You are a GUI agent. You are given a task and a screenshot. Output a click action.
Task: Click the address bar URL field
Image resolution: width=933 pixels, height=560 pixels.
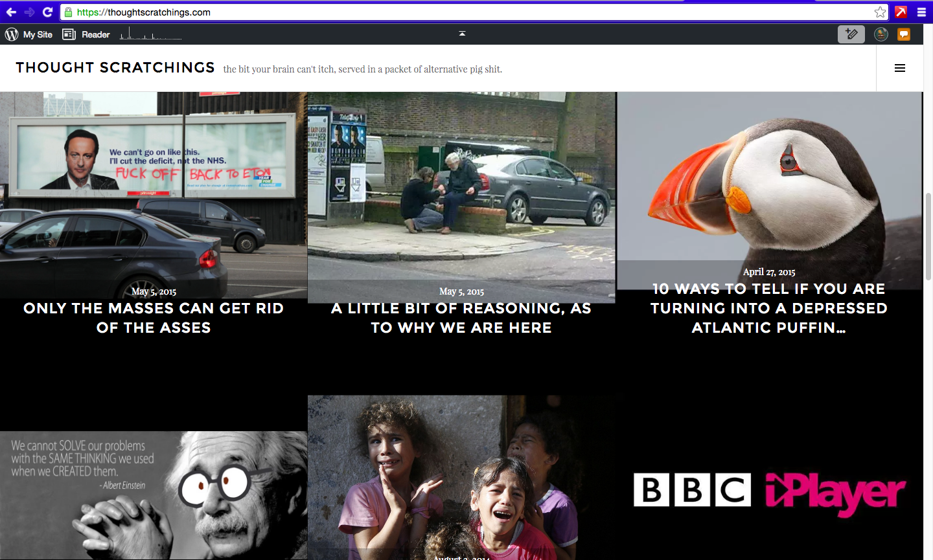click(473, 12)
